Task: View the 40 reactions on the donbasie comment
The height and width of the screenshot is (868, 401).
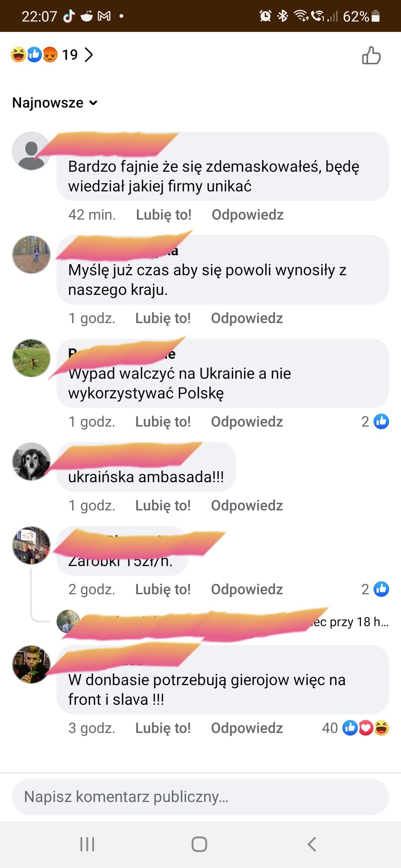Action: click(355, 728)
